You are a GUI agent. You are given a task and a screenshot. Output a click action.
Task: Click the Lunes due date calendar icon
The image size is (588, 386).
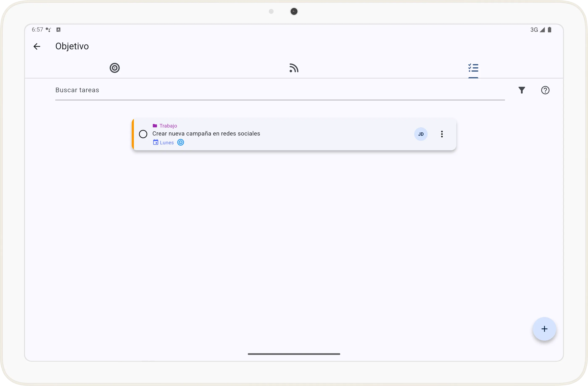point(155,142)
